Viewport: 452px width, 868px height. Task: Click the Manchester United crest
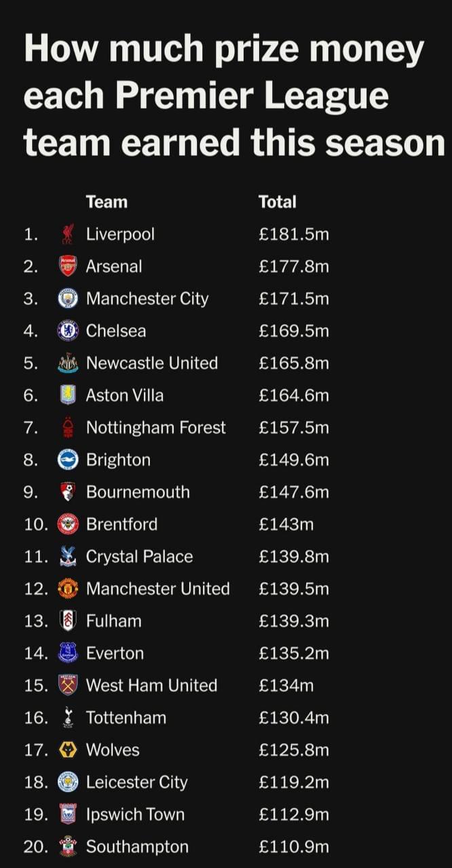68,589
